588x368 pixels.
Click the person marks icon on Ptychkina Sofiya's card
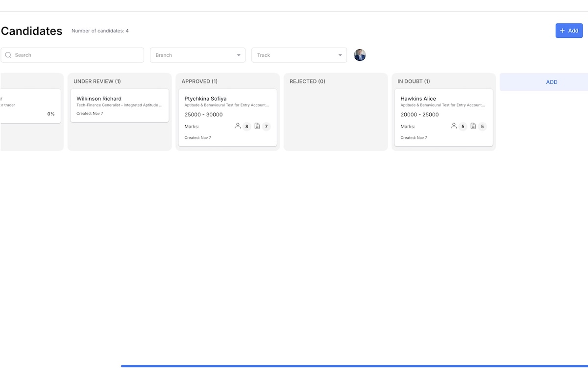click(x=238, y=126)
